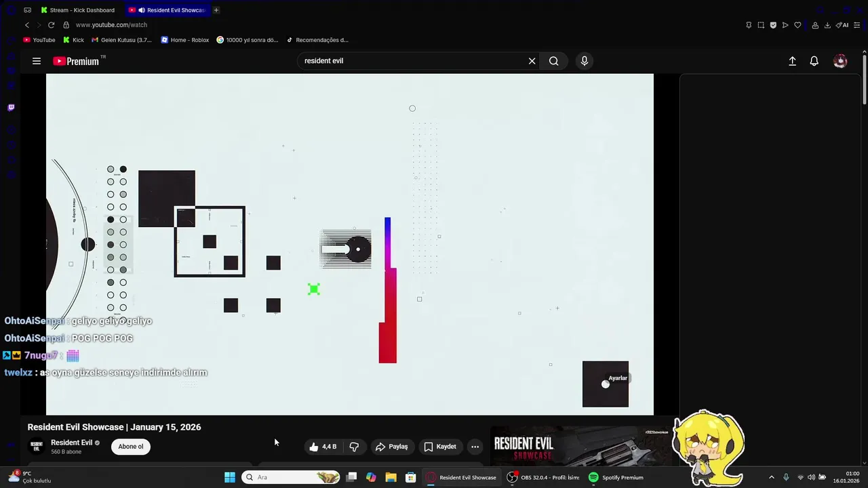Open Microsoft Store from the taskbar
Image resolution: width=868 pixels, height=488 pixels.
pyautogui.click(x=410, y=477)
